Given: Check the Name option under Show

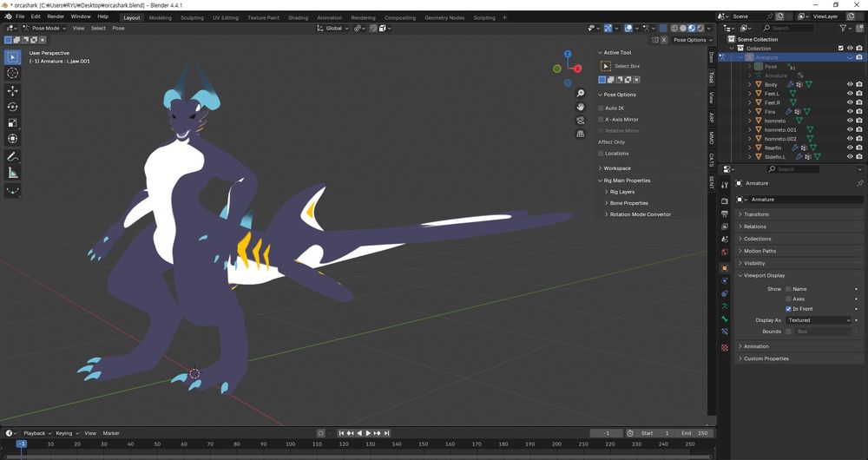Looking at the screenshot, I should (x=788, y=289).
